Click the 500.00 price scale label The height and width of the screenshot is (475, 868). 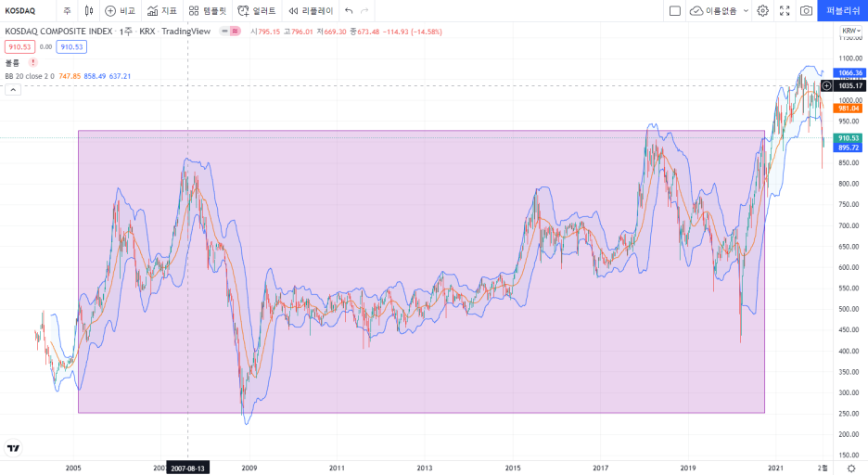pyautogui.click(x=849, y=310)
